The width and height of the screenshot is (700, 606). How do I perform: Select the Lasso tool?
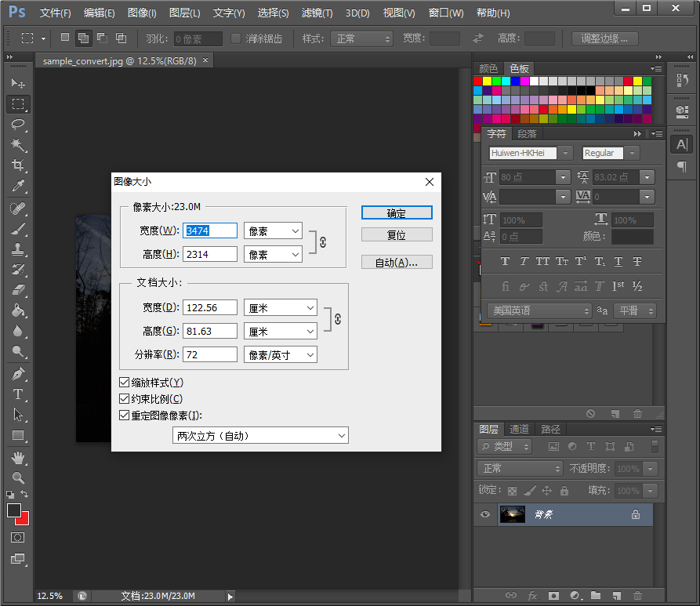pos(18,125)
